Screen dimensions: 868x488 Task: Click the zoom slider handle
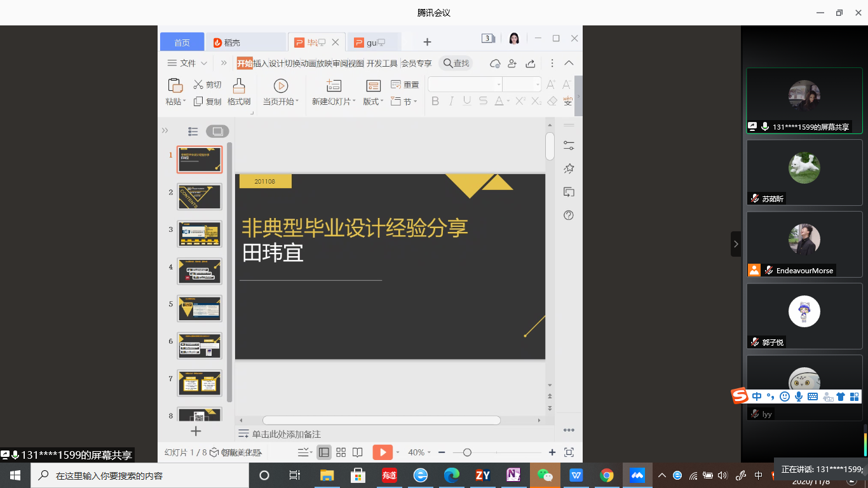click(468, 452)
